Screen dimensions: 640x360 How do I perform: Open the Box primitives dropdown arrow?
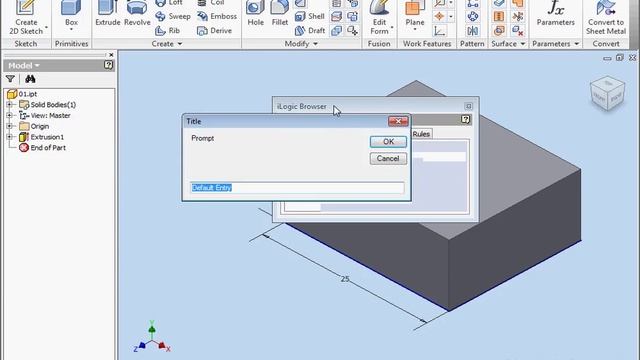click(x=71, y=30)
